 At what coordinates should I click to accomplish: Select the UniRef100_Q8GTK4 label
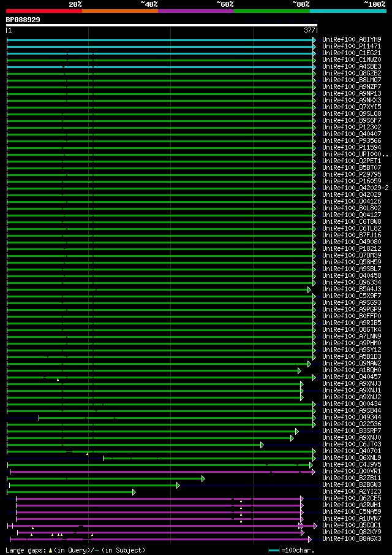[352, 329]
